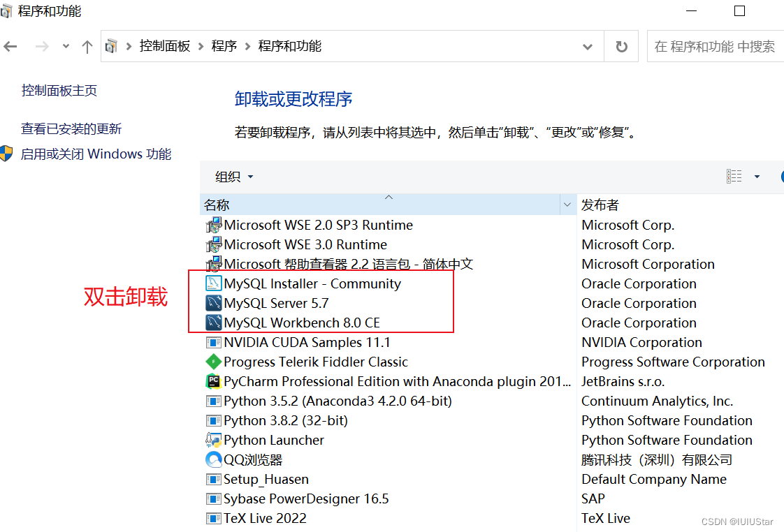Screen dimensions: 784x532
Task: Click the 程序和功能 window title icon
Action: [6, 11]
